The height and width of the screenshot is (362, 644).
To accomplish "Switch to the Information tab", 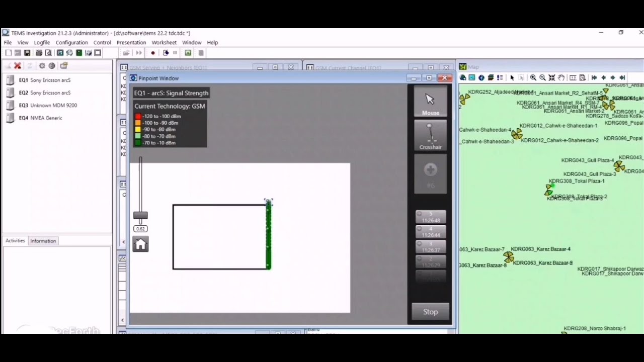I will coord(43,241).
